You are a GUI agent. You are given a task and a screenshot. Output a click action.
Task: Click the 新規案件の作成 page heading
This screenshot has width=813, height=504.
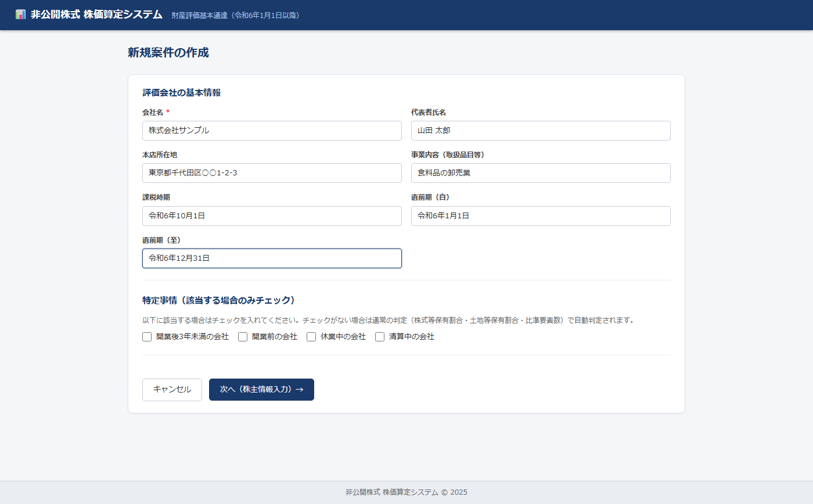pyautogui.click(x=168, y=53)
